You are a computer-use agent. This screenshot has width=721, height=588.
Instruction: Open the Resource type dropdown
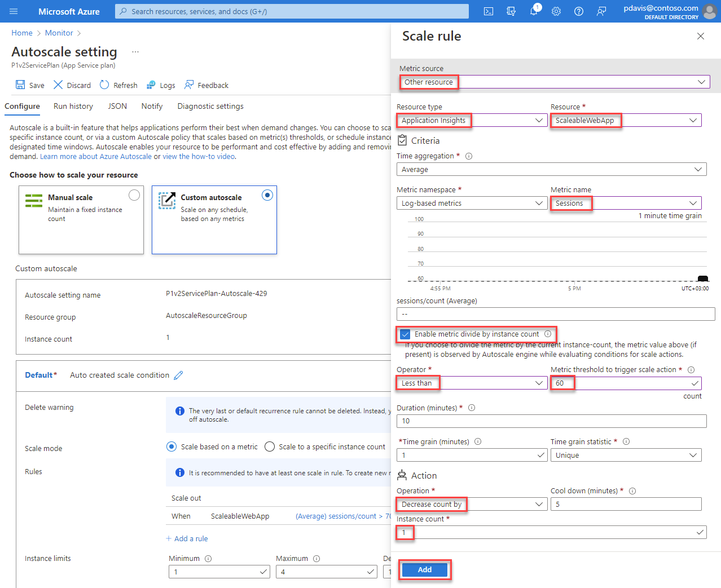pyautogui.click(x=472, y=120)
